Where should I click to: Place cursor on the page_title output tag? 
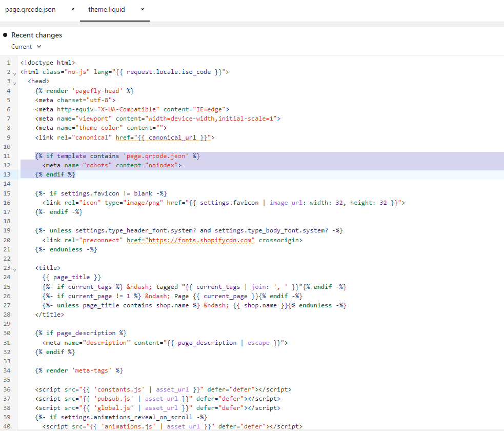(x=72, y=278)
